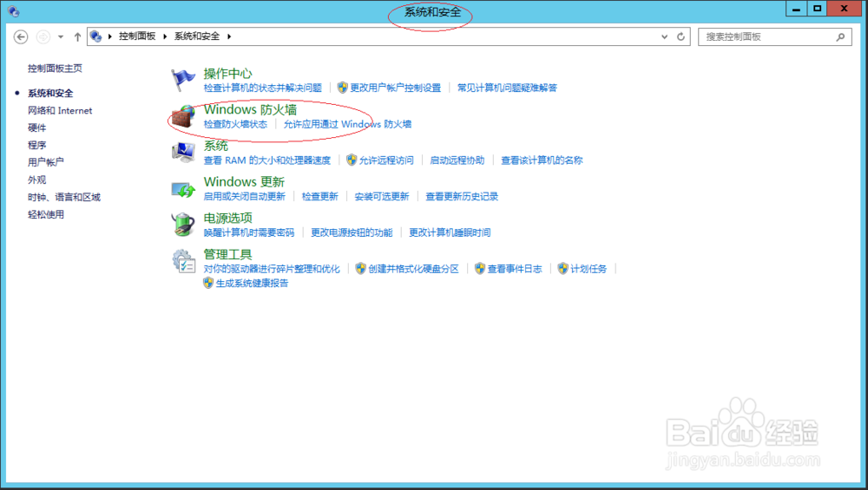Open Windows 更新 heading link
Image resolution: width=868 pixels, height=490 pixels.
click(x=244, y=181)
